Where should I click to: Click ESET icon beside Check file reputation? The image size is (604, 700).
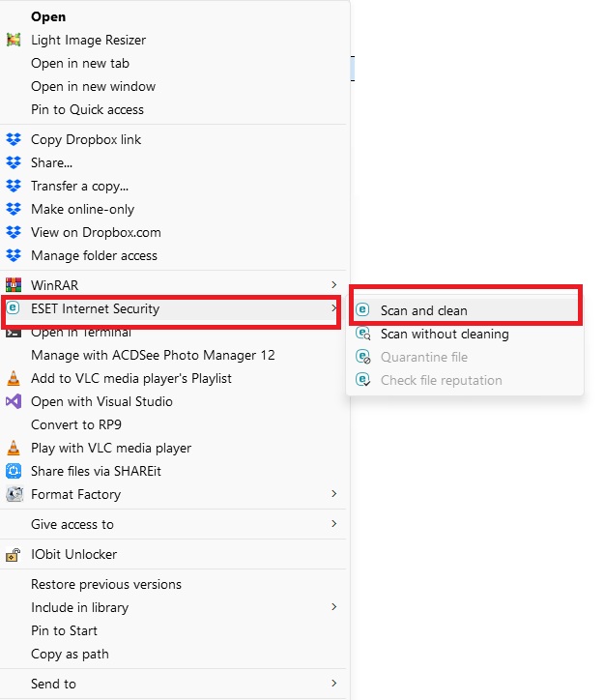point(363,380)
